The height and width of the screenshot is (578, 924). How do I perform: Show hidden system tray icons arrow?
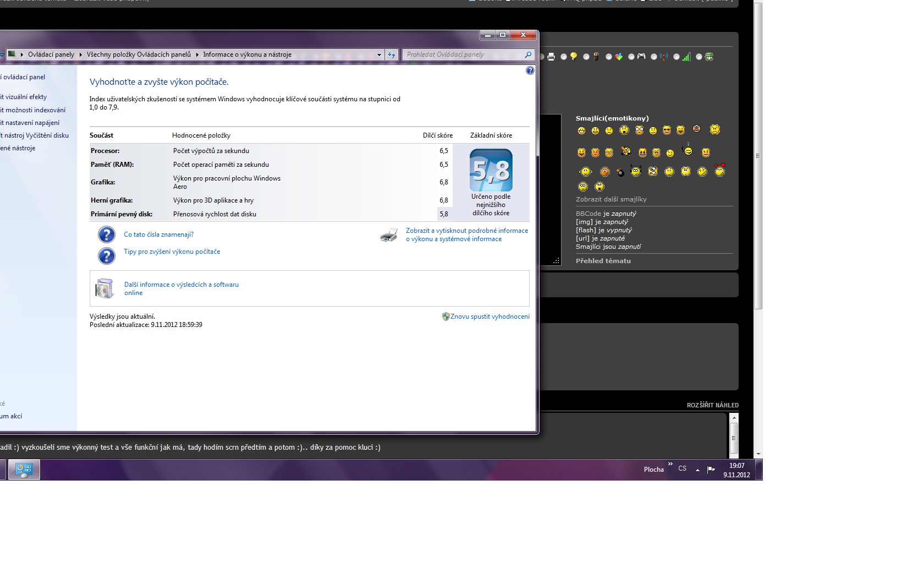[x=697, y=470]
